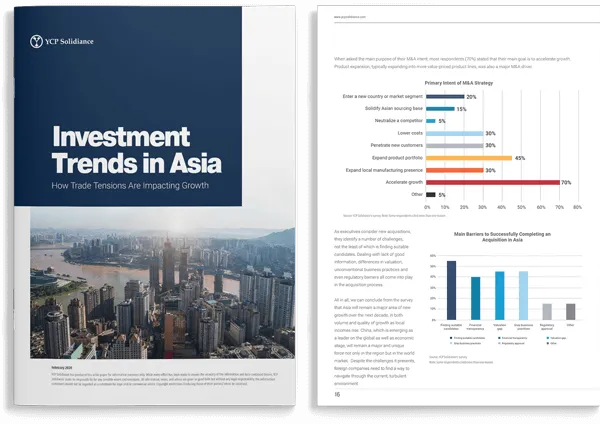Click the dark navy Finding suitable candidates column
The width and height of the screenshot is (600, 424).
point(452,290)
